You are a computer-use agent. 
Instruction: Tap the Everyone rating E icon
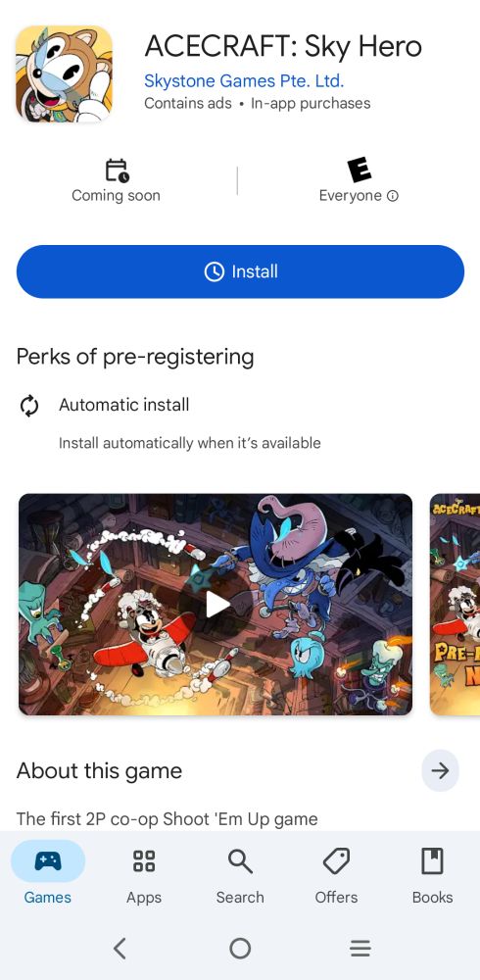[x=359, y=170]
